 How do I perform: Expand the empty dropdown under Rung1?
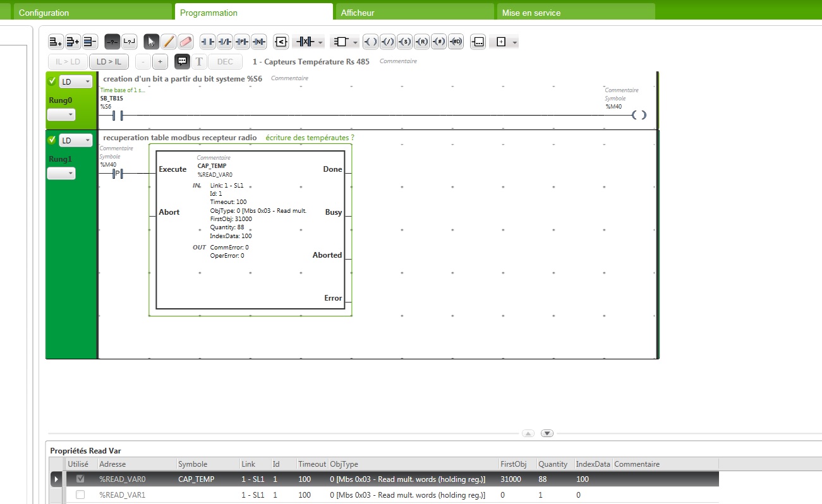pyautogui.click(x=61, y=173)
